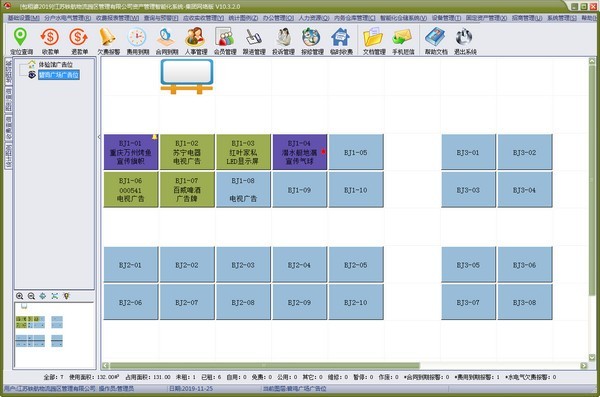This screenshot has width=600, height=397.
Task: Click the zoom-in magnifier below tree panel
Action: tap(20, 296)
